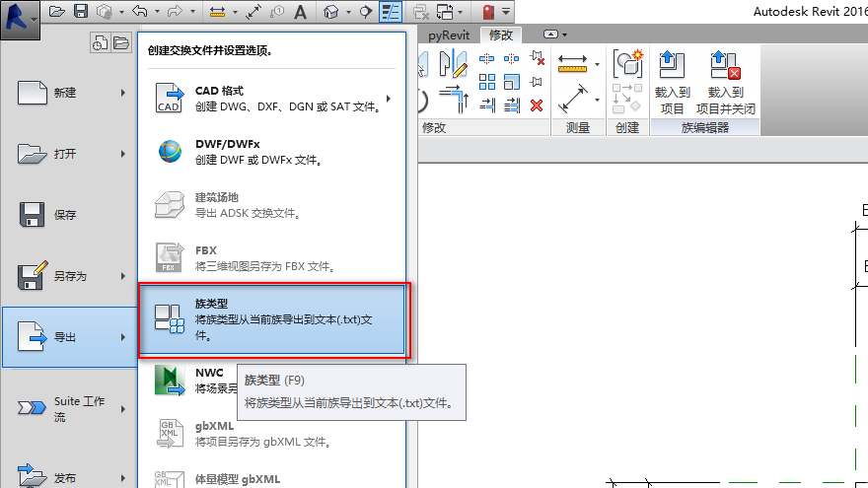Switch to the 修改 ribbon tab

point(500,35)
